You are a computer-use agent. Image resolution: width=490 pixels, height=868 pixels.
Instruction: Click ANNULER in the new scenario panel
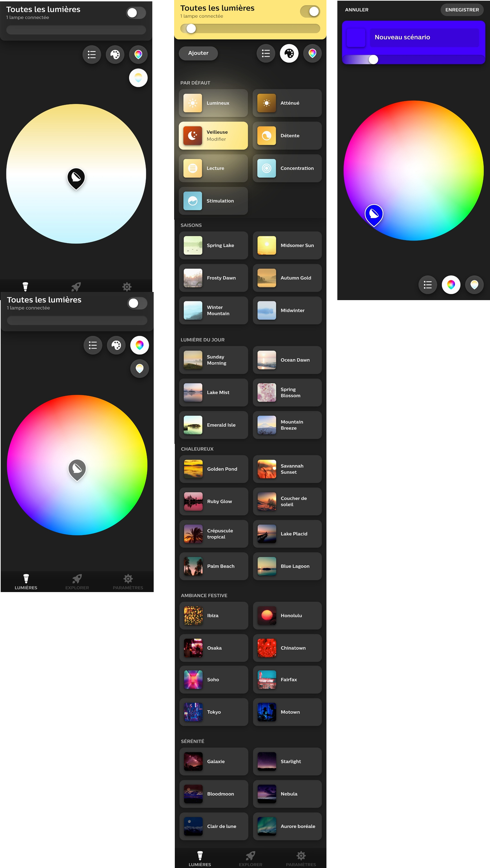click(356, 10)
